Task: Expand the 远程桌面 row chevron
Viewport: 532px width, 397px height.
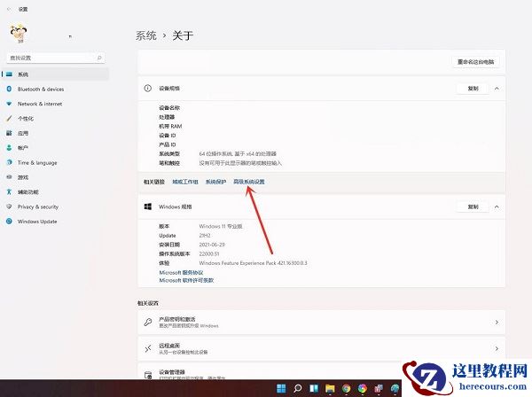Action: [497, 348]
